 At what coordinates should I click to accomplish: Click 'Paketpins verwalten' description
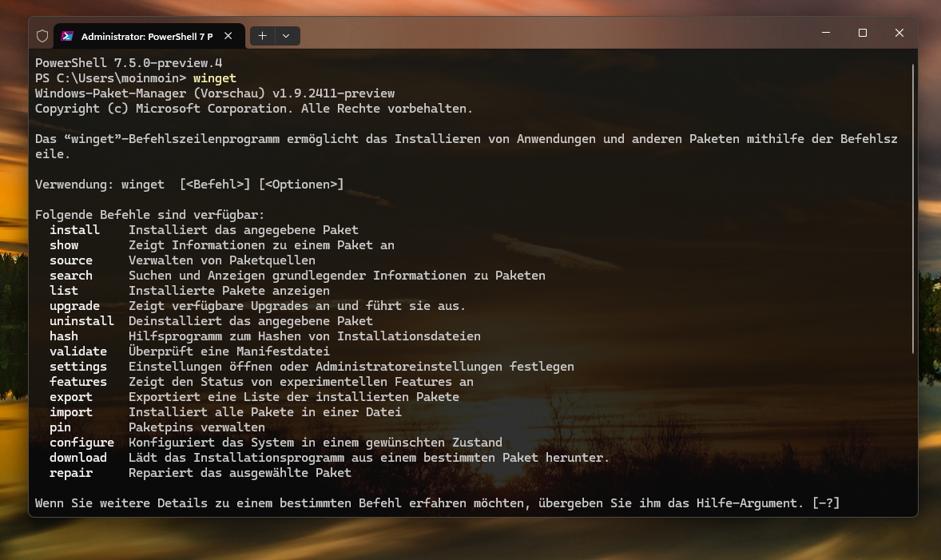[x=197, y=427]
